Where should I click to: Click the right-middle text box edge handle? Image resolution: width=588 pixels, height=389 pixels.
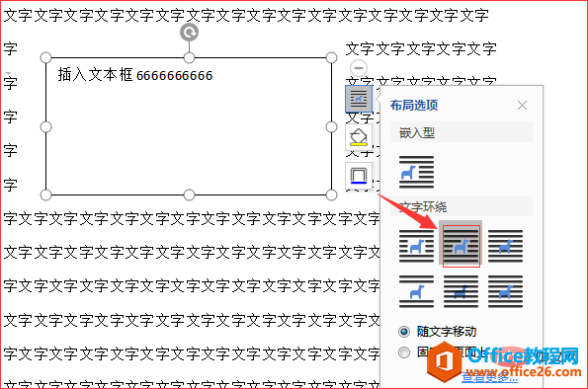331,127
